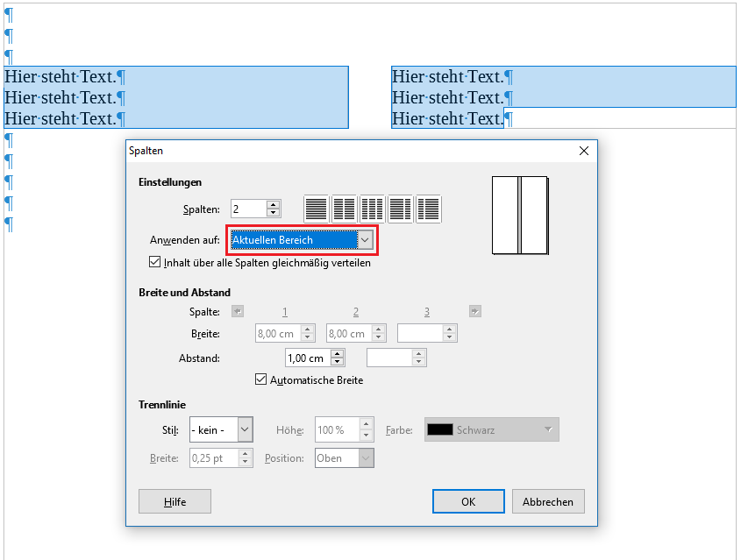Open the Trennlinie Stil dropdown
This screenshot has width=741, height=560.
pos(245,429)
